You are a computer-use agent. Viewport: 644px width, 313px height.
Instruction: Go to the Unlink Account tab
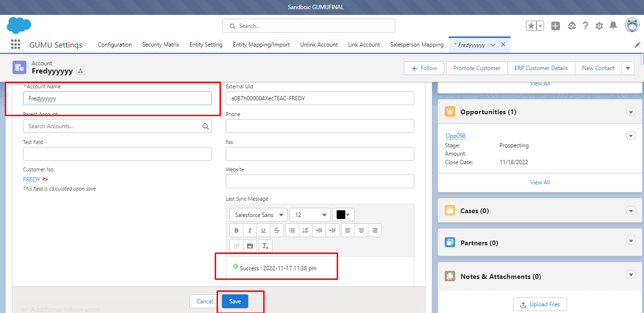[319, 45]
